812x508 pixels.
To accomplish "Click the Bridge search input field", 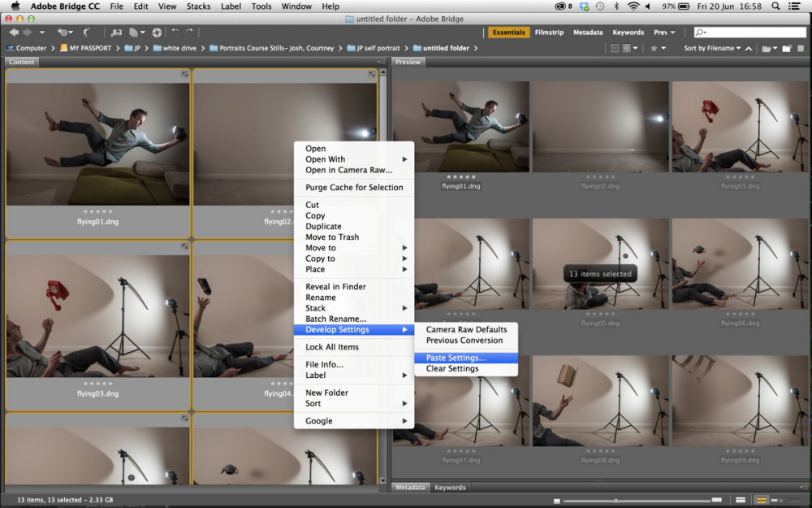I will point(749,33).
